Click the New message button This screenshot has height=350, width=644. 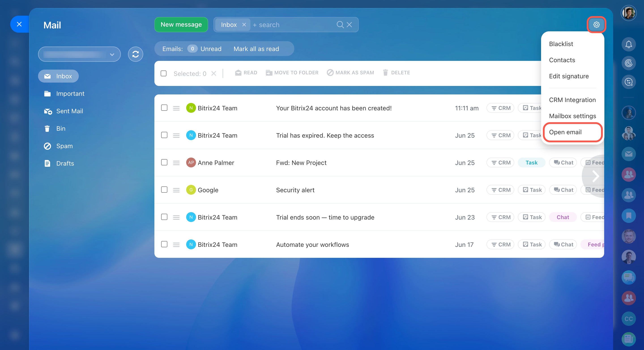[x=181, y=24]
